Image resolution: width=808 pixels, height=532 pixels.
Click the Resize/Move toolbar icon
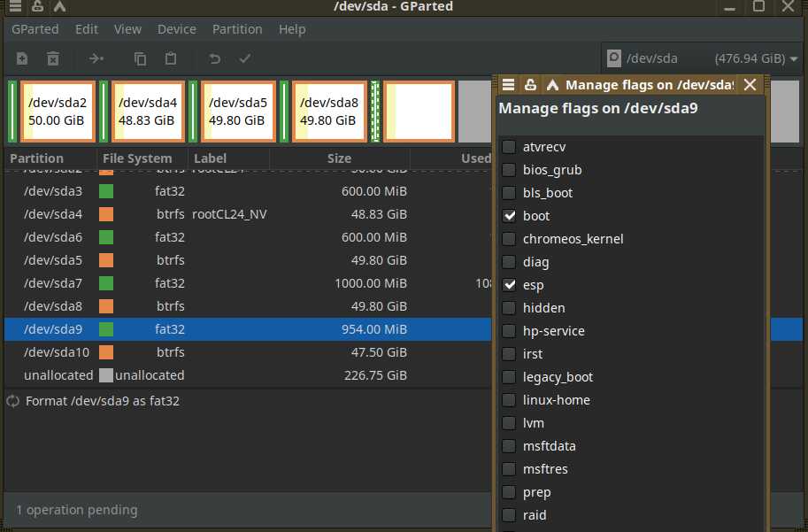coord(96,58)
